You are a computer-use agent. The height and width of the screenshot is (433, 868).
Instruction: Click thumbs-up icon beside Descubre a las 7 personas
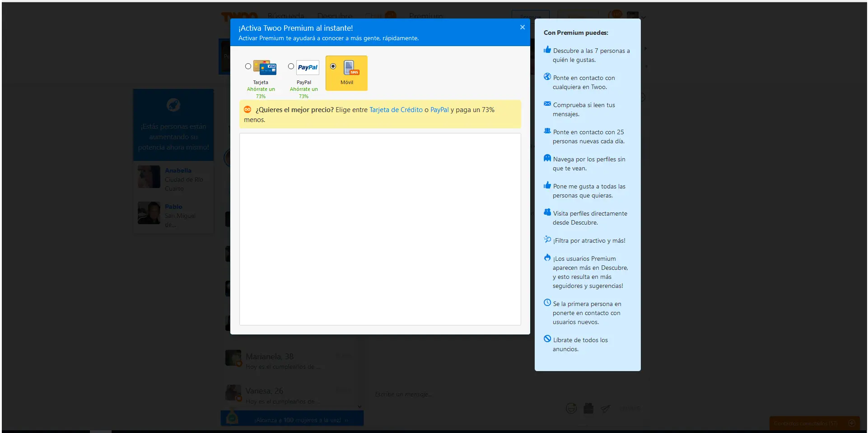coord(547,50)
